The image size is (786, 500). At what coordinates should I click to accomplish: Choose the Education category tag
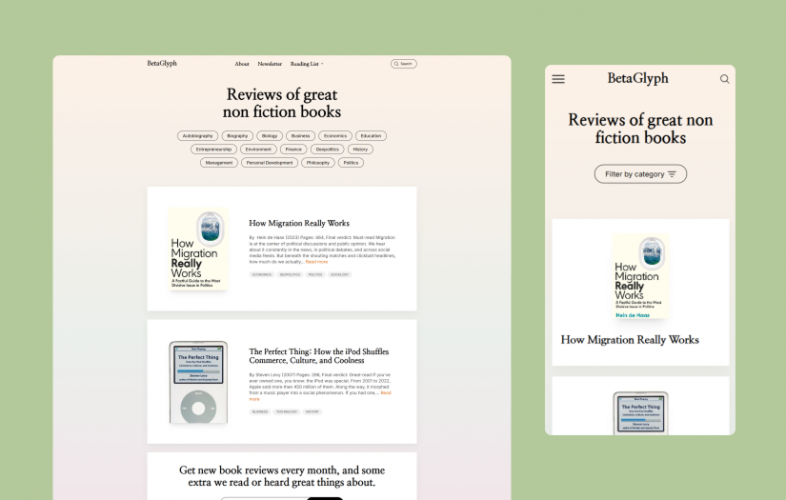coord(371,136)
